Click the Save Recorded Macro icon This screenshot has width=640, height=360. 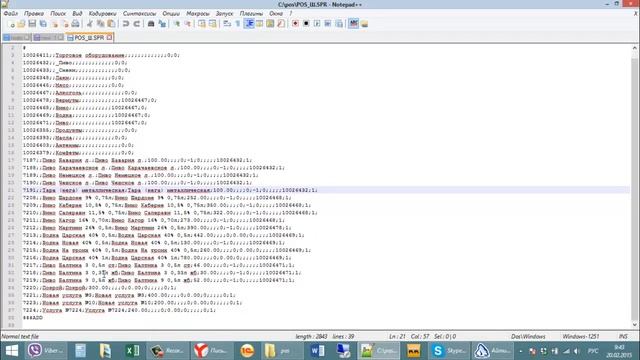pos(339,24)
